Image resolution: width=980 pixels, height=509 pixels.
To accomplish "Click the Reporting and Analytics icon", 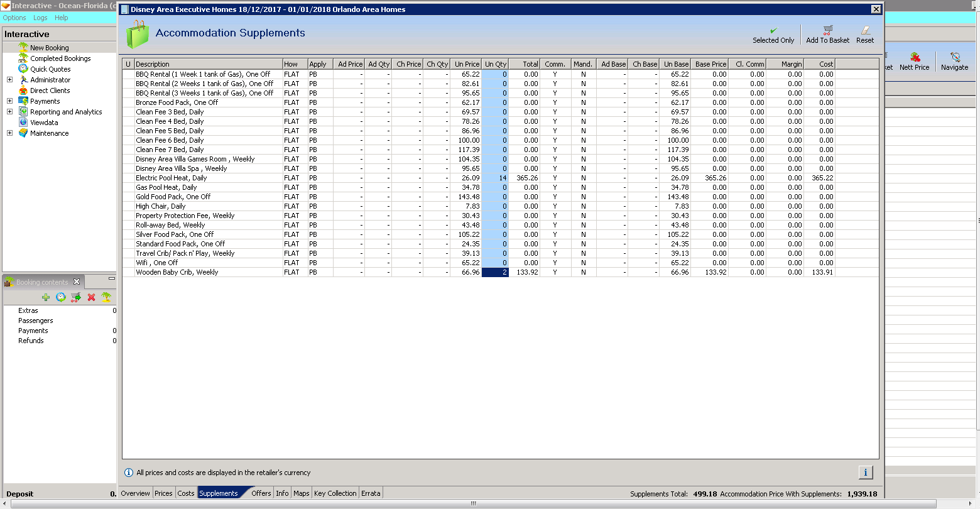I will point(23,111).
